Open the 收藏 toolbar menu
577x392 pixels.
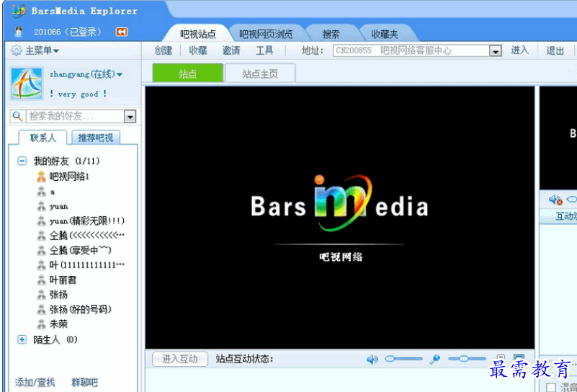(198, 50)
